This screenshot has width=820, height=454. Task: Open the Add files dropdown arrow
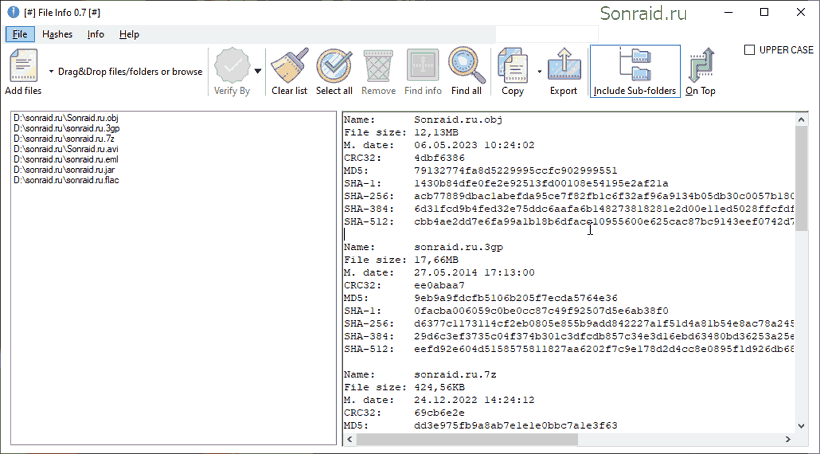(51, 72)
